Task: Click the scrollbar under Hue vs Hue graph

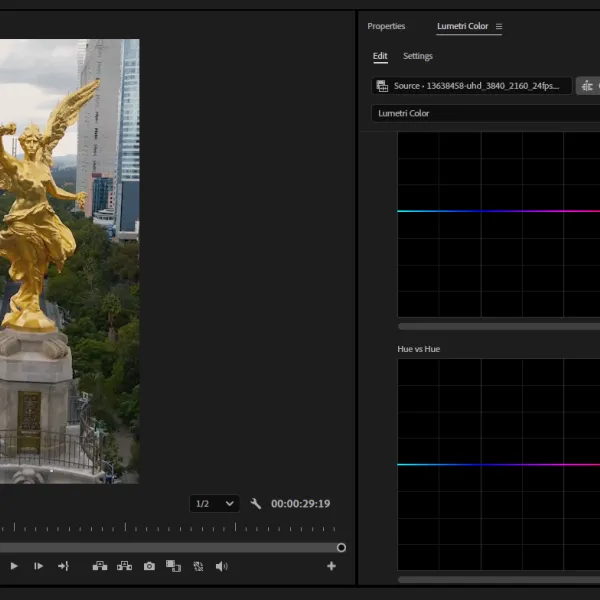Action: 499,580
